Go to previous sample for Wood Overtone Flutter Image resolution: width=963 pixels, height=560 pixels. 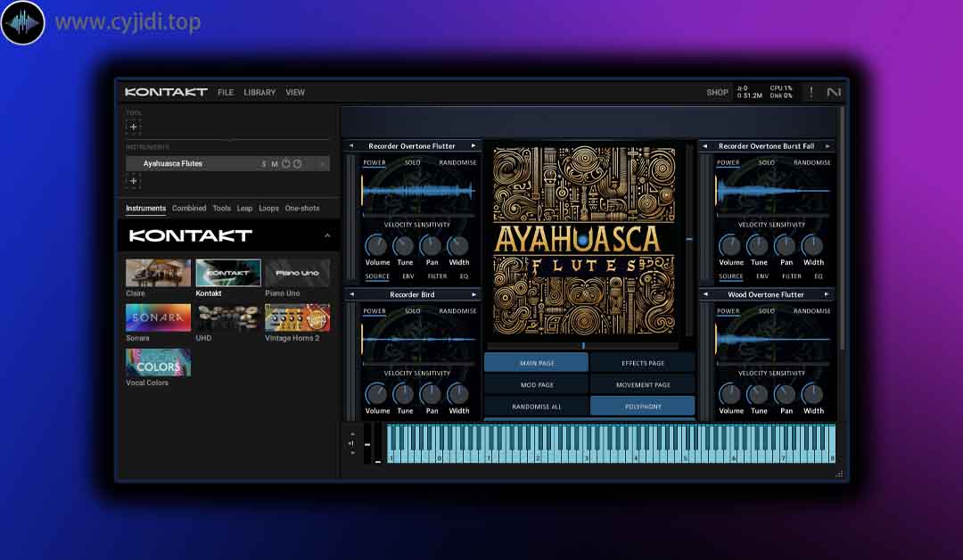[x=705, y=295]
